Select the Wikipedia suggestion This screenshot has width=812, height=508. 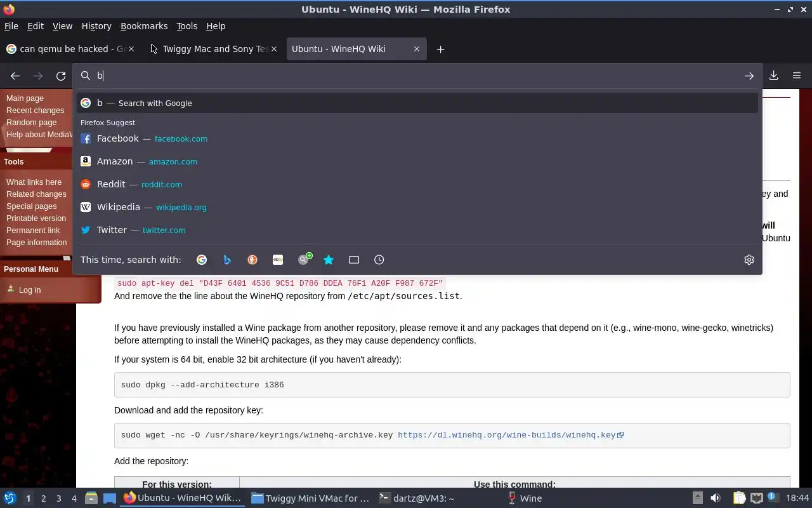pyautogui.click(x=417, y=207)
